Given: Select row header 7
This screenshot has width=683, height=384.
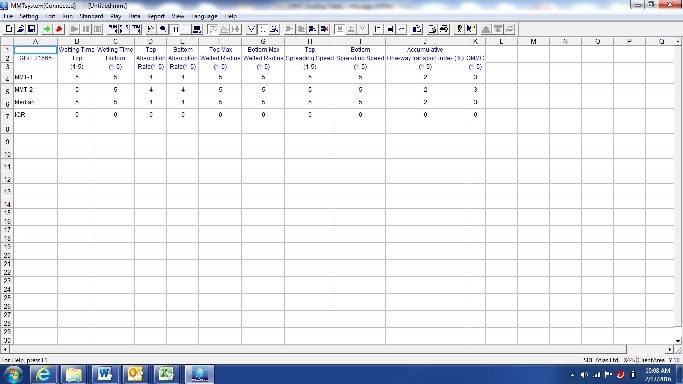Looking at the screenshot, I should point(7,115).
